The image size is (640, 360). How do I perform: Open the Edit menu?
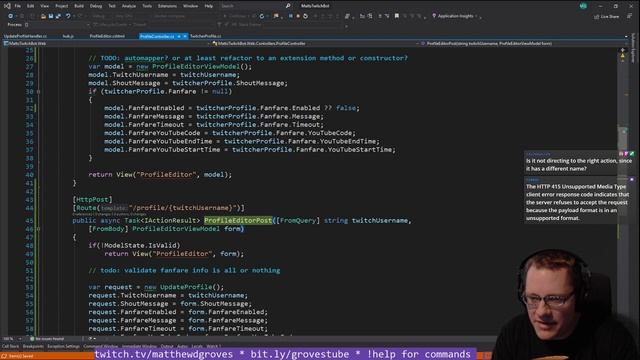point(31,6)
